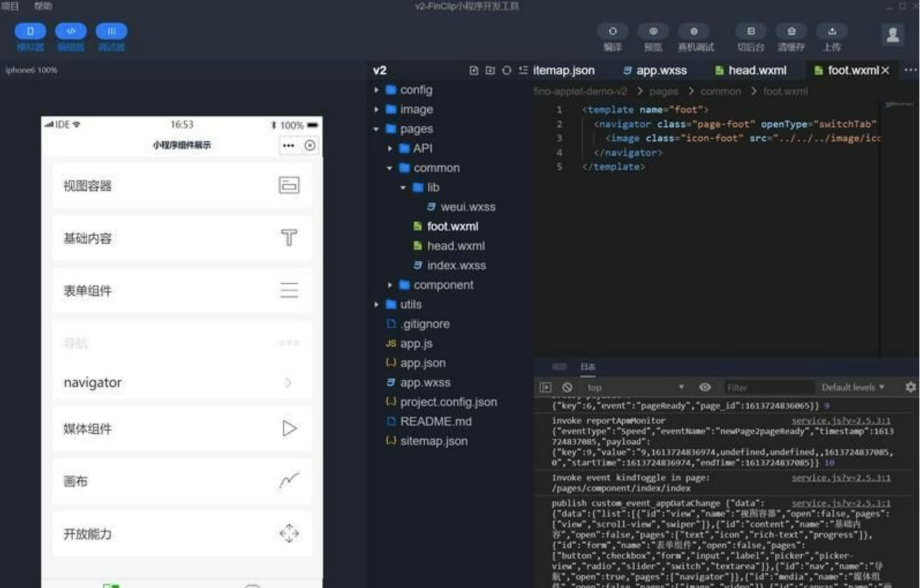Viewport: 920px width, 588px height.
Task: Open README.md file
Action: [x=429, y=422]
